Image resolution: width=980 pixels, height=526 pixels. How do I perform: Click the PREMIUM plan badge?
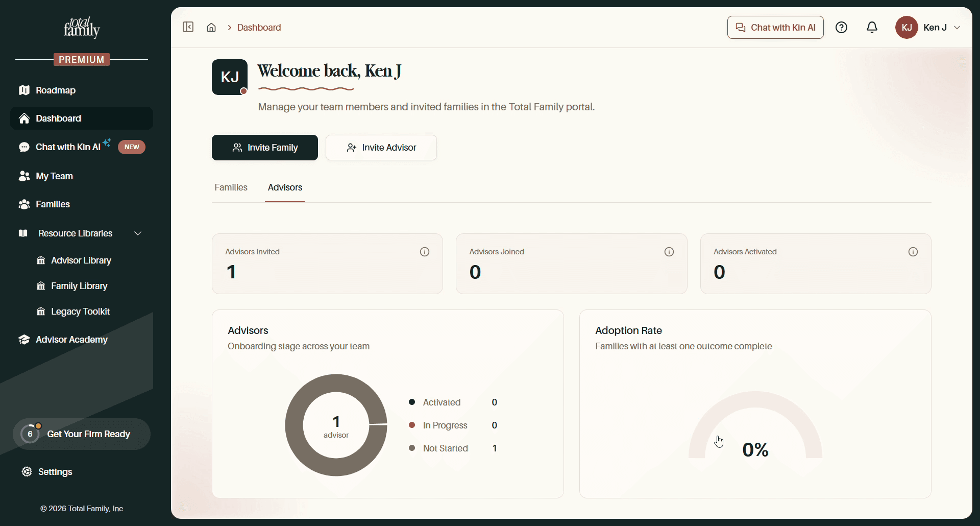point(82,60)
